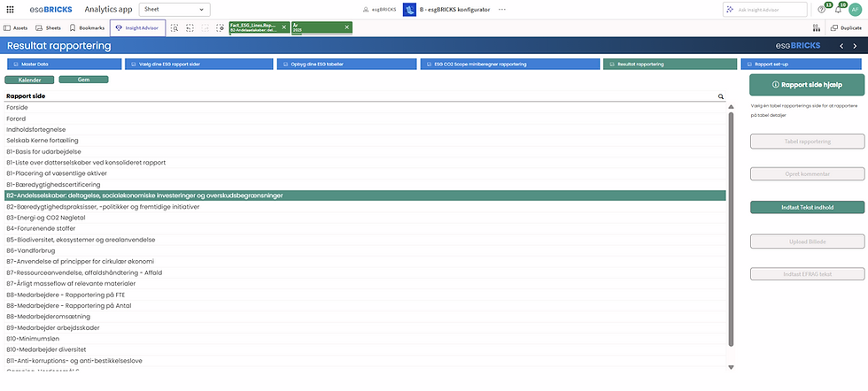Select B10-Minimumsløn row

(x=365, y=339)
